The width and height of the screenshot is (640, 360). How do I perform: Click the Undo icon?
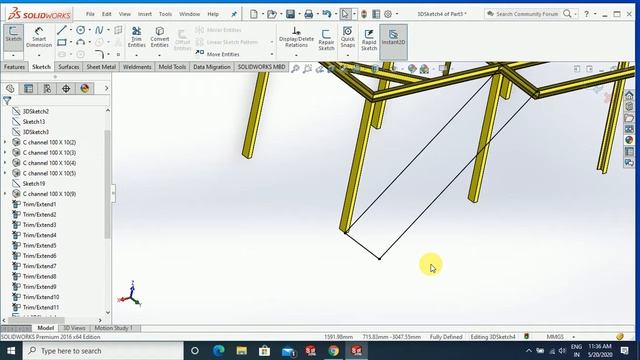pyautogui.click(x=327, y=14)
